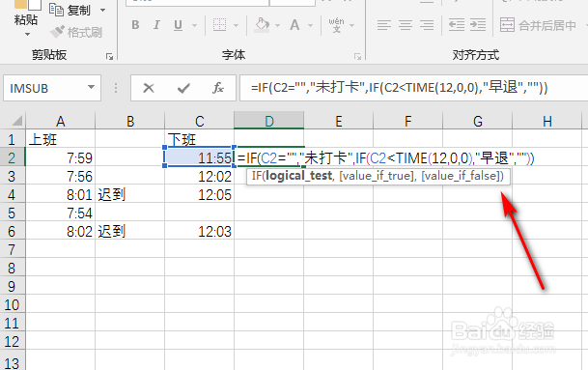Click the Copy (复制) icon
The height and width of the screenshot is (370, 588).
(x=56, y=10)
